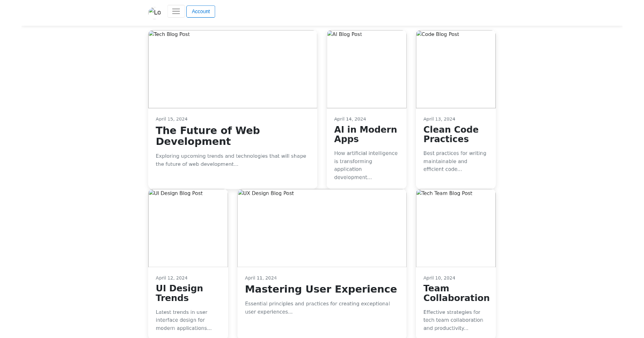
Task: Click the UX practices excerpt text
Action: coord(318,307)
